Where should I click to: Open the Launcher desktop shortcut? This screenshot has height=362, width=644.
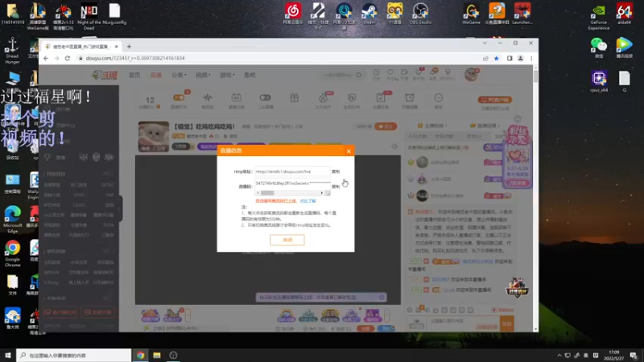(522, 14)
